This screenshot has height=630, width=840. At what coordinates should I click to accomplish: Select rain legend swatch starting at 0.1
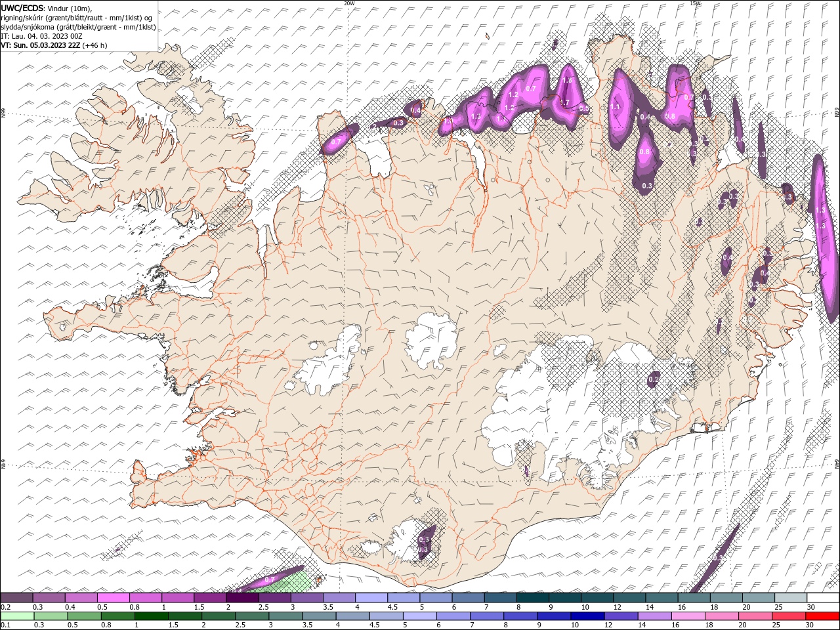[17, 616]
